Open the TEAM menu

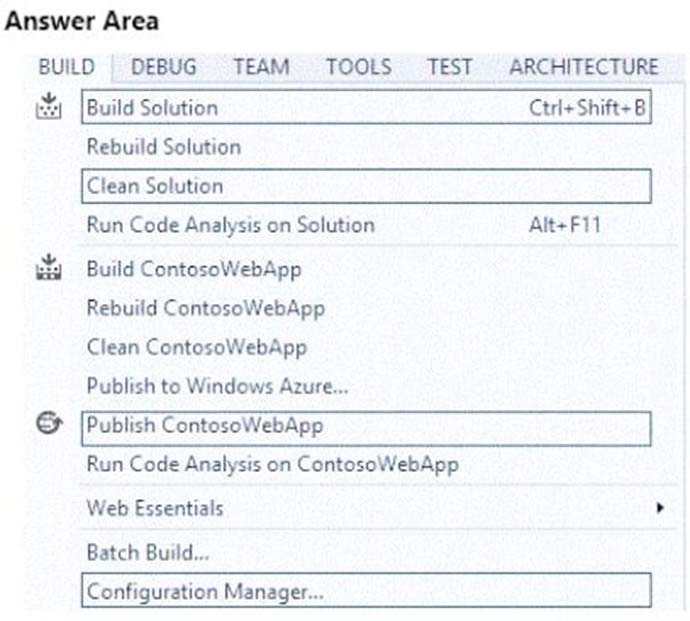(261, 67)
